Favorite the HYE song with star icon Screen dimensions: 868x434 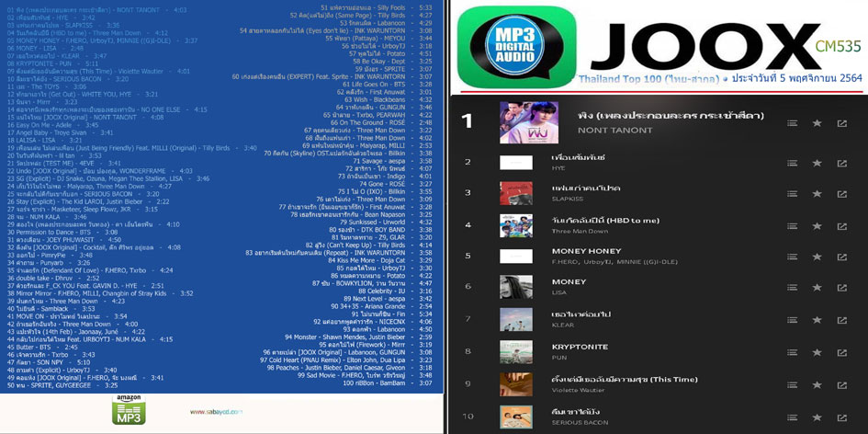tap(817, 163)
